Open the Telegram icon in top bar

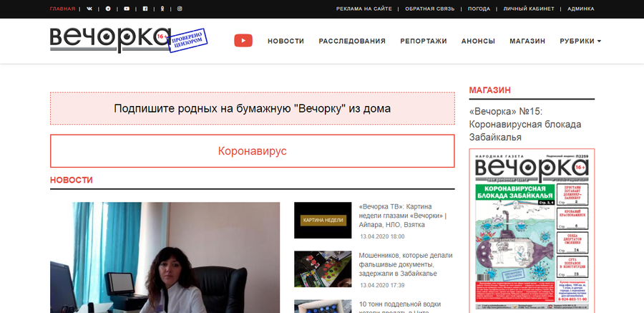point(108,9)
